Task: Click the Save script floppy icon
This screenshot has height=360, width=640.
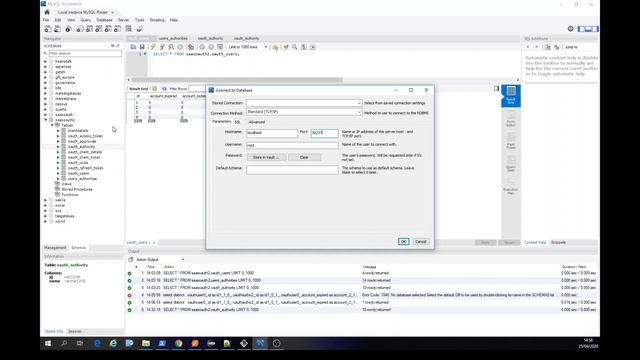Action: pos(142,47)
